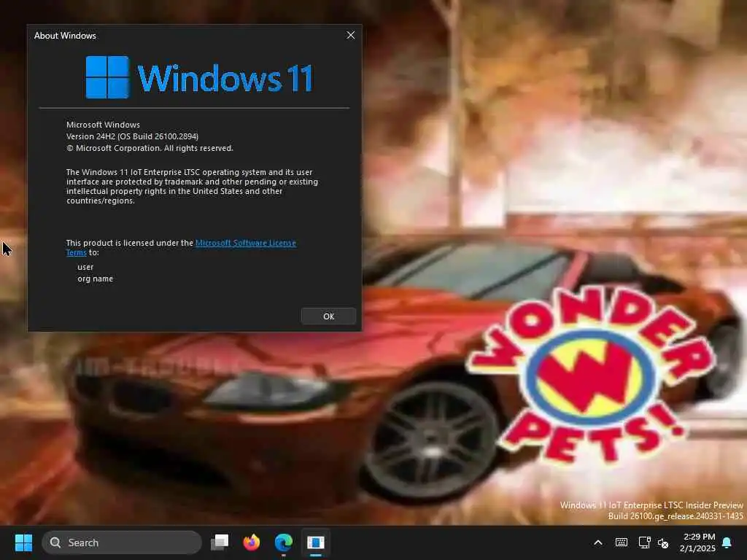The width and height of the screenshot is (747, 560).
Task: Open Task View from the taskbar
Action: [x=220, y=542]
